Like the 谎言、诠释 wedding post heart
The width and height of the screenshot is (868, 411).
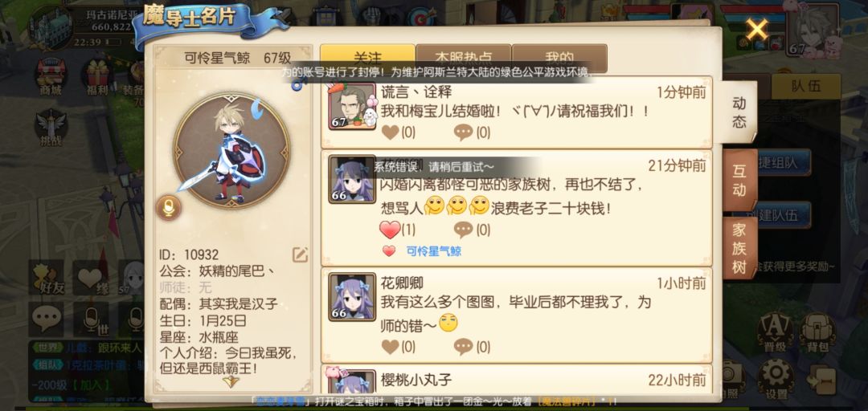pyautogui.click(x=391, y=132)
